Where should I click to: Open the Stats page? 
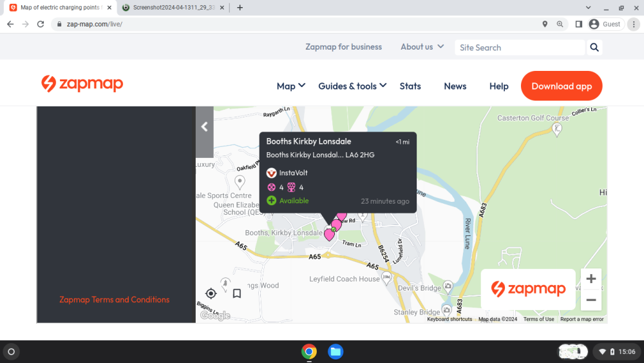pos(410,86)
